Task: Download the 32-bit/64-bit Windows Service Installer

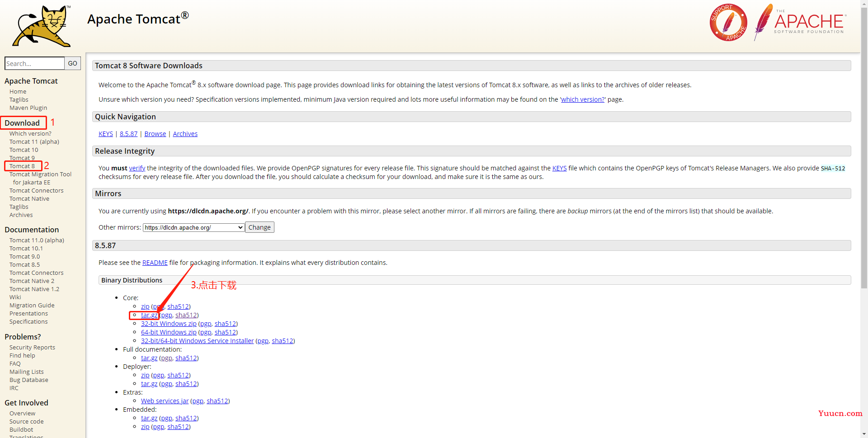Action: click(197, 341)
